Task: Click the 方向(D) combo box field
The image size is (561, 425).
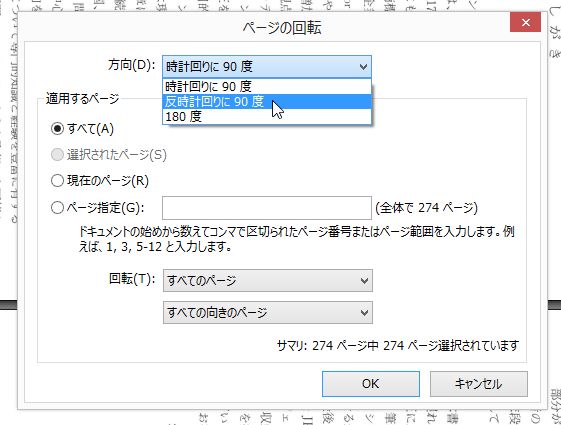Action: [x=267, y=67]
